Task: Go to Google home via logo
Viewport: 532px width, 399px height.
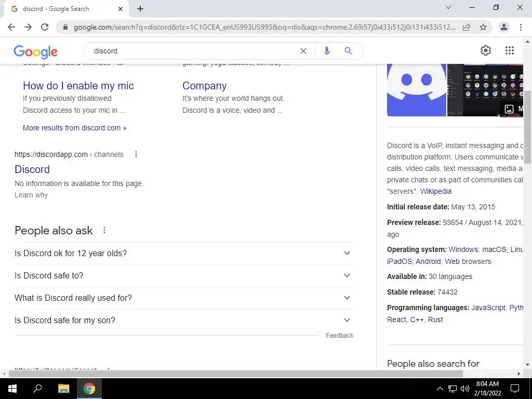Action: click(36, 51)
